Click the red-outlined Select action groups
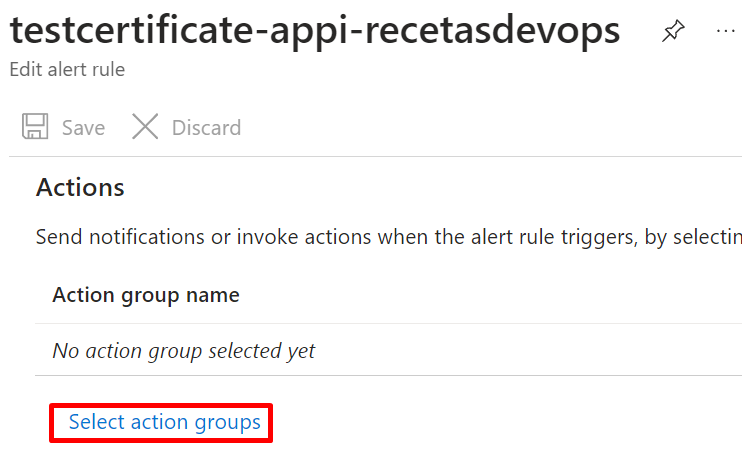The width and height of the screenshot is (742, 455). pos(161,423)
